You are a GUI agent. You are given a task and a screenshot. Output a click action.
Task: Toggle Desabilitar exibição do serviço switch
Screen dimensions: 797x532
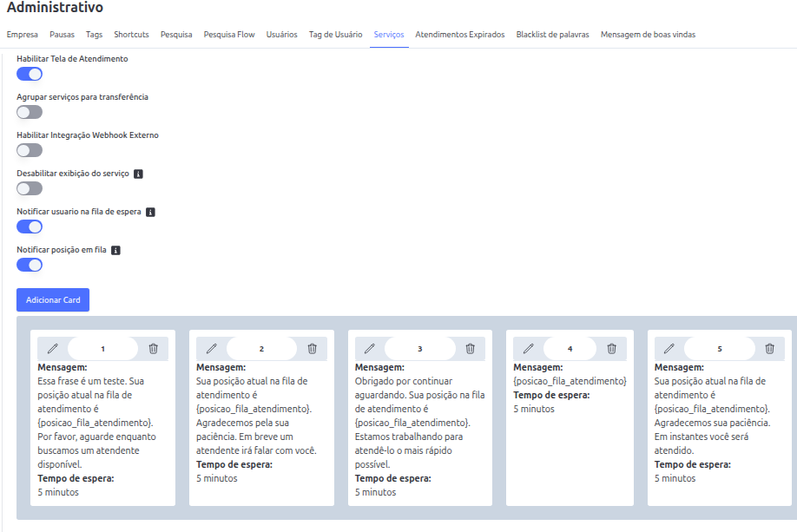(30, 188)
